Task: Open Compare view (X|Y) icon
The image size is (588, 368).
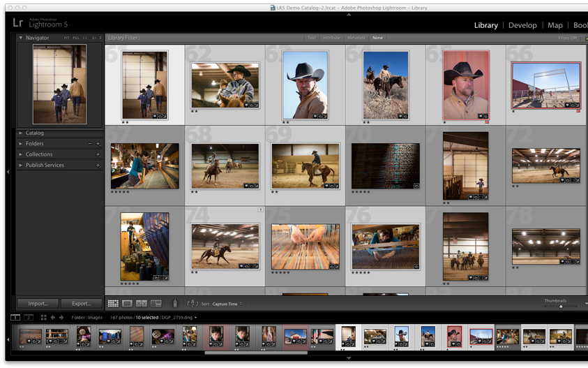Action: pyautogui.click(x=142, y=304)
